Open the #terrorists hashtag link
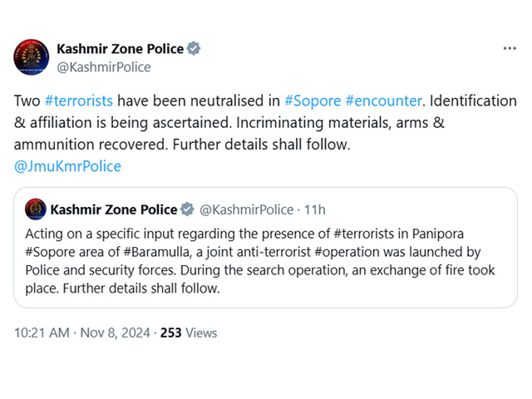Viewport: 532px width, 399px height. point(79,101)
